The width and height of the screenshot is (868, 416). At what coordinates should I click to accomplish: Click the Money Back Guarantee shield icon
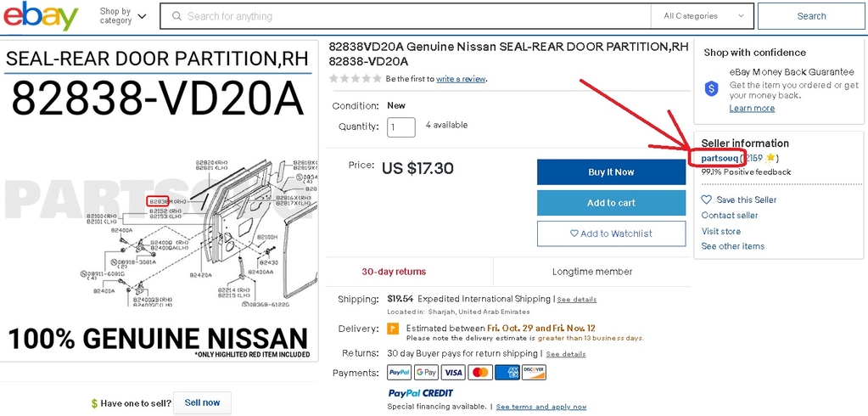(x=711, y=88)
